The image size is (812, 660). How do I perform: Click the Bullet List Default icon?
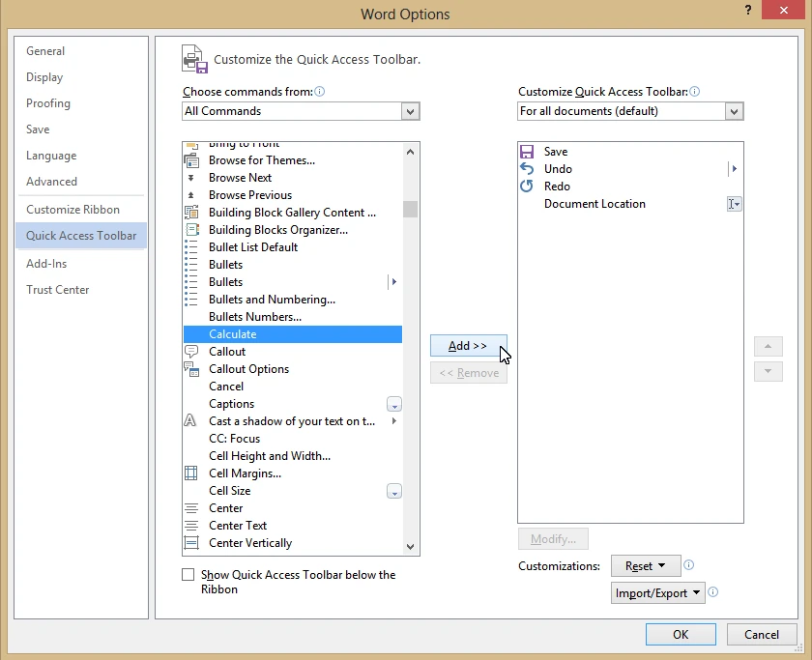191,247
